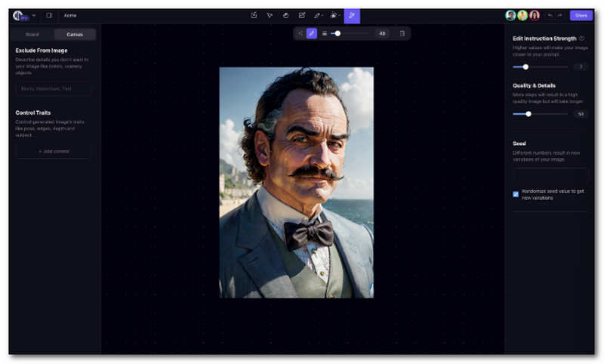Switch to the Canvas tab

[x=75, y=34]
